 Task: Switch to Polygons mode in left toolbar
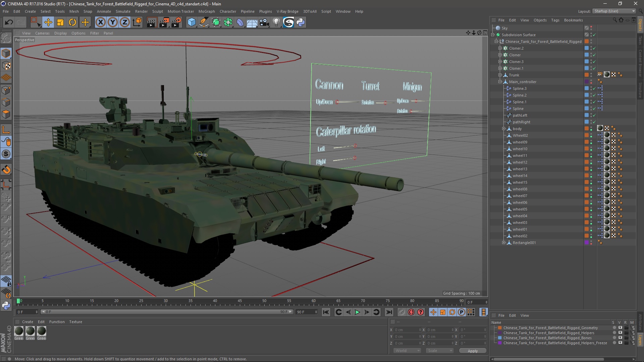coord(6,114)
